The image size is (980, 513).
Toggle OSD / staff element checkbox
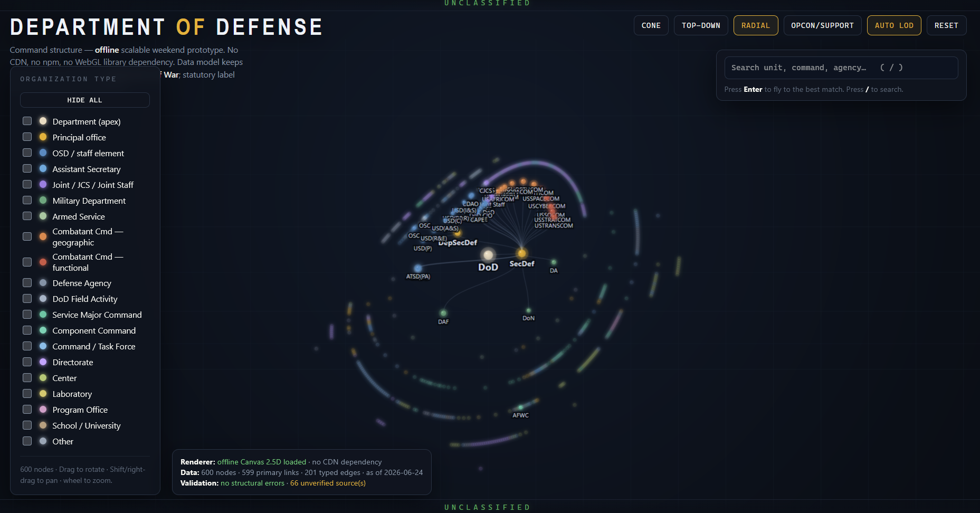tap(27, 153)
